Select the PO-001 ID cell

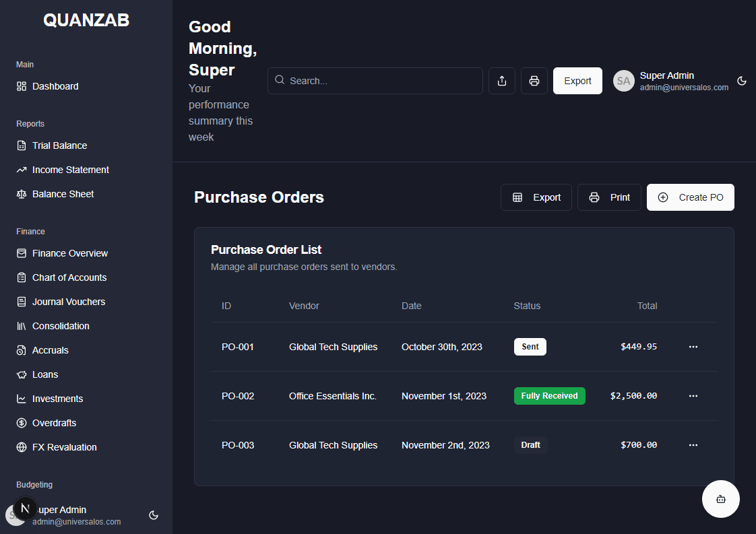(x=238, y=347)
